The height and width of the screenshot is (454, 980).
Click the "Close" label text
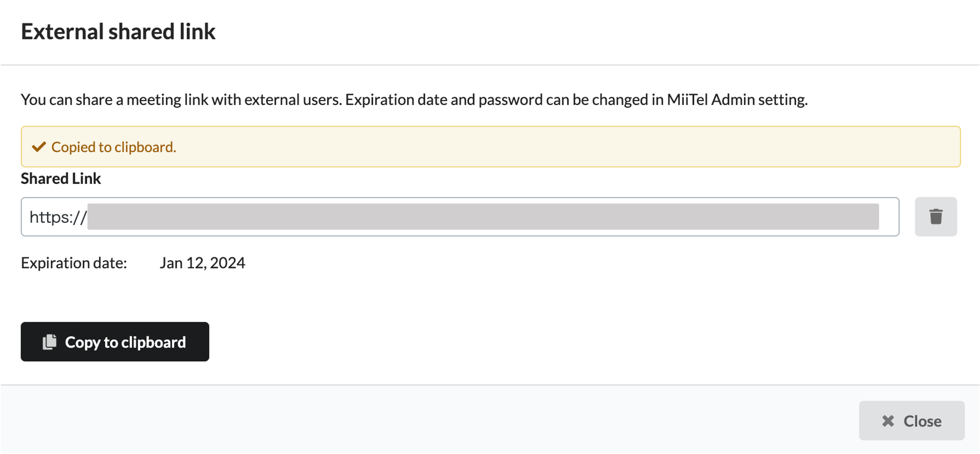coord(922,421)
